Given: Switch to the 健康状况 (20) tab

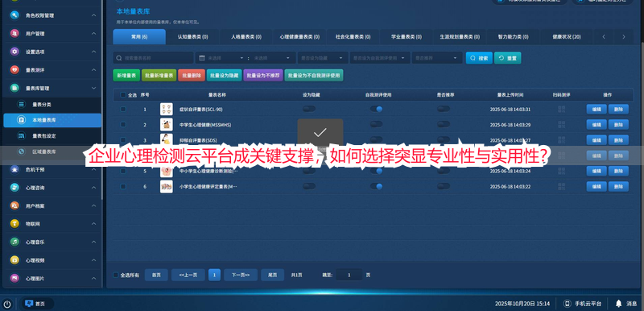Looking at the screenshot, I should 567,36.
